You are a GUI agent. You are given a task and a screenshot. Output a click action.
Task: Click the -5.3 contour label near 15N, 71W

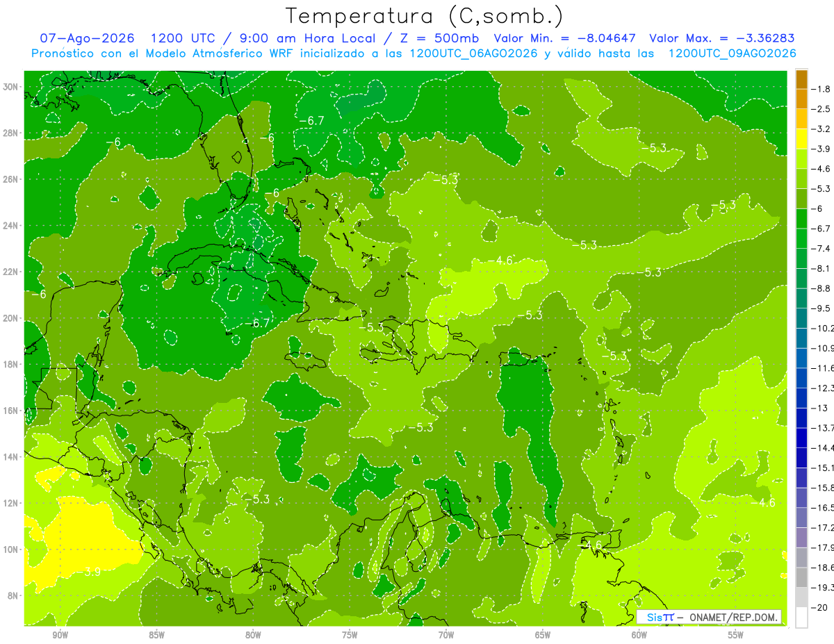pyautogui.click(x=420, y=427)
